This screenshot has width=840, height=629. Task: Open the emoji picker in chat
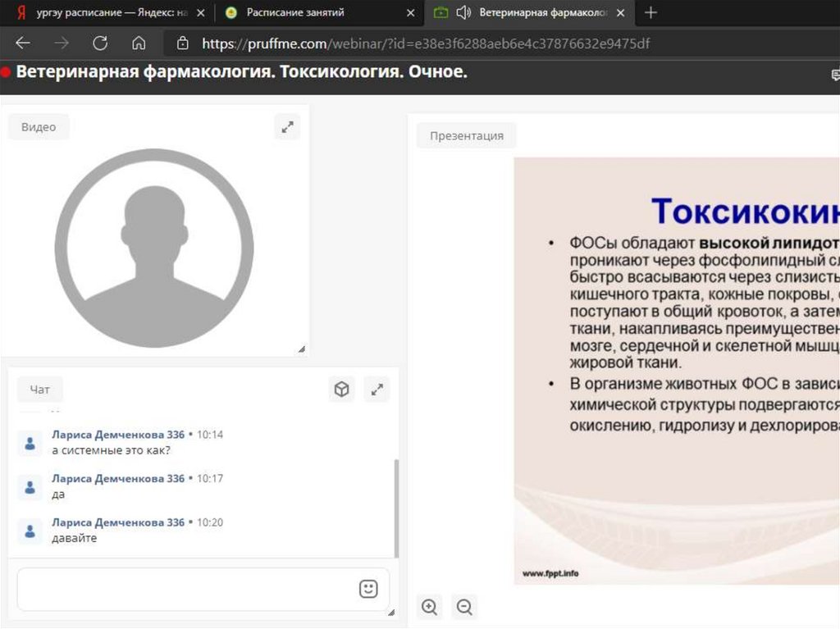368,589
